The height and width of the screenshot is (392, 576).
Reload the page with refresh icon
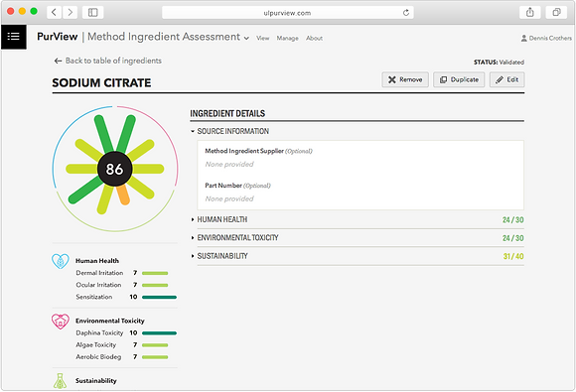(x=406, y=13)
